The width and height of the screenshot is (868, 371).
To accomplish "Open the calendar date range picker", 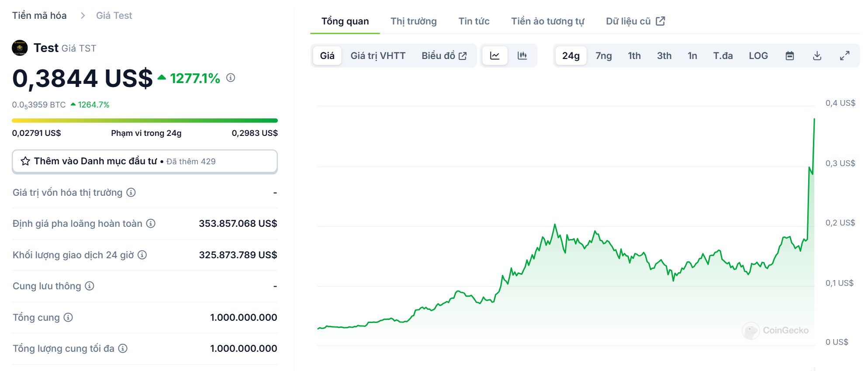I will 790,55.
